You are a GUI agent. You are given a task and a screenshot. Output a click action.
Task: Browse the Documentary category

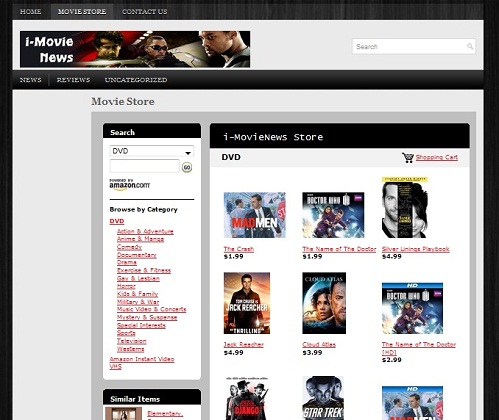pyautogui.click(x=137, y=255)
